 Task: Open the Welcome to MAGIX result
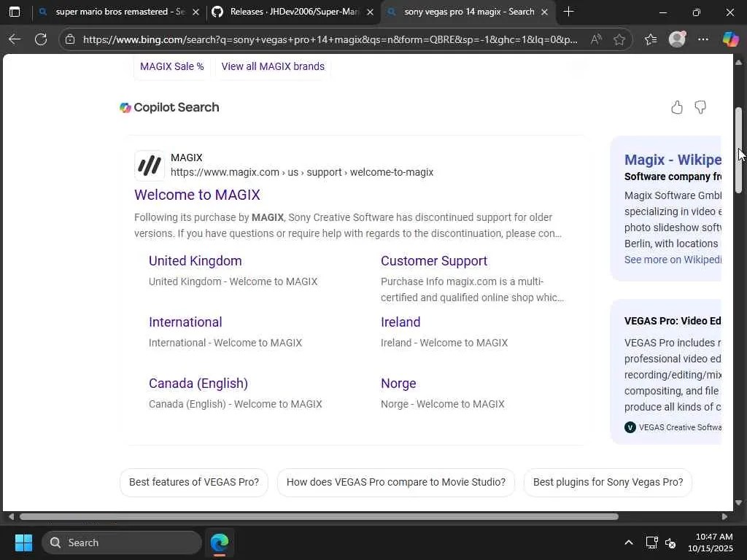click(197, 195)
